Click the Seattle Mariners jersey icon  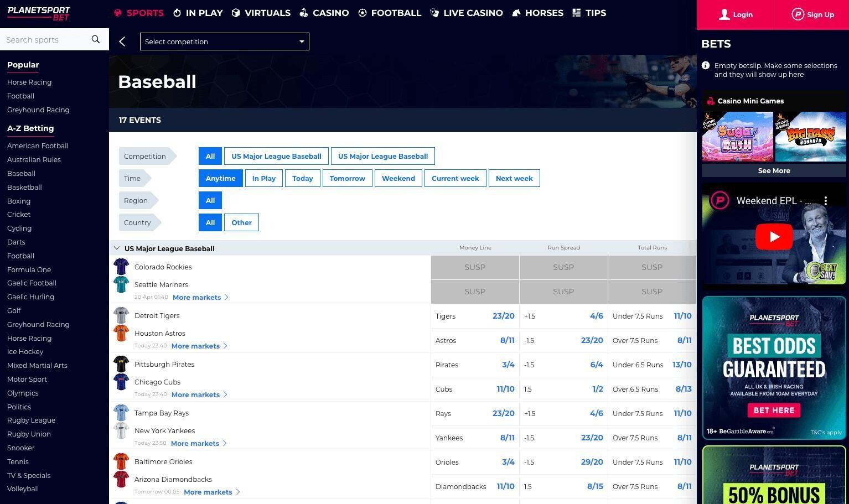click(121, 284)
